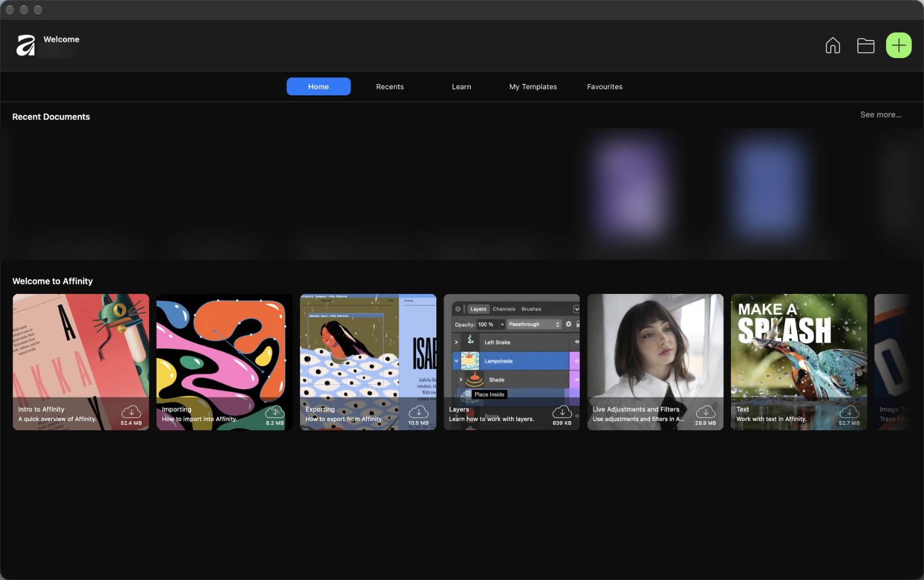This screenshot has width=924, height=580.
Task: Download the Importing tutorial cloud icon
Action: 275,411
